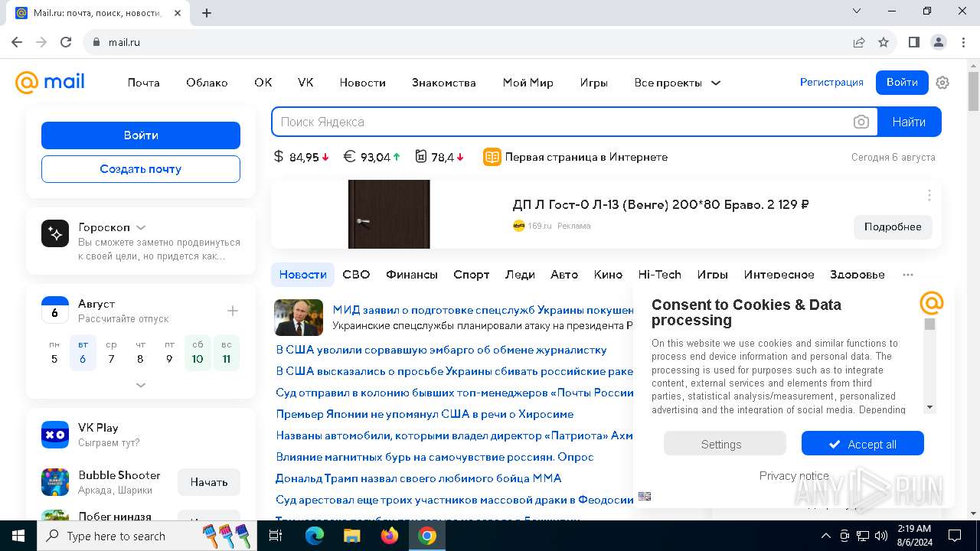The height and width of the screenshot is (551, 980).
Task: Open the news photo thumbnail
Action: click(x=299, y=318)
